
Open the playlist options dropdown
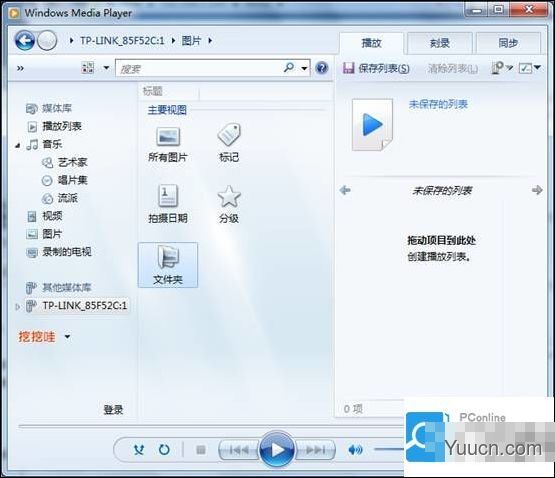[x=502, y=67]
